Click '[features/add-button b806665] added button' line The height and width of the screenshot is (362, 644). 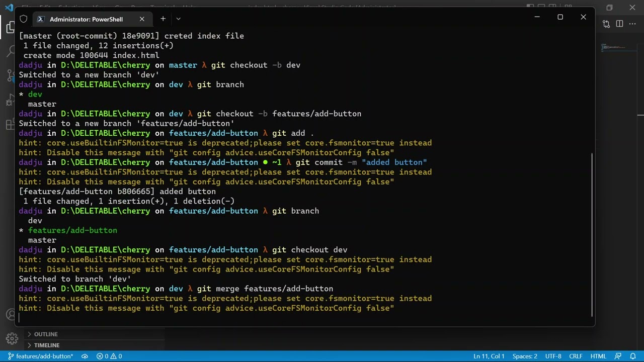pos(117,192)
